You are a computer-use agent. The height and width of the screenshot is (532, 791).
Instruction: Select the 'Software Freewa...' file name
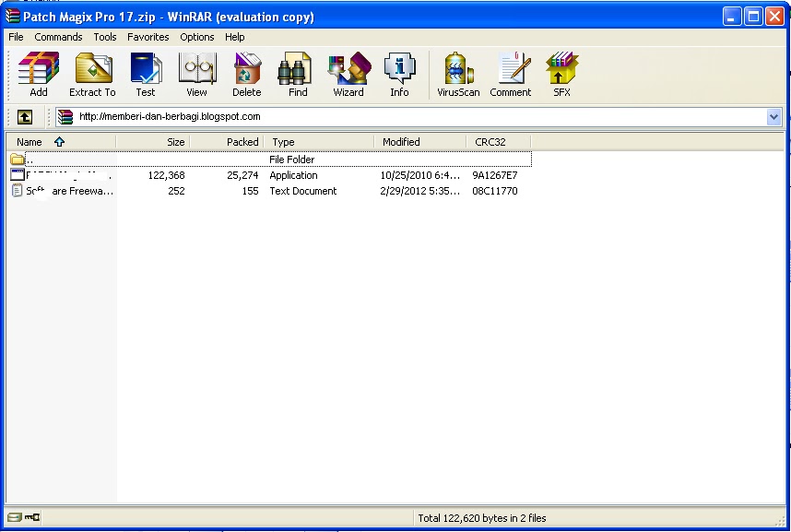point(70,191)
